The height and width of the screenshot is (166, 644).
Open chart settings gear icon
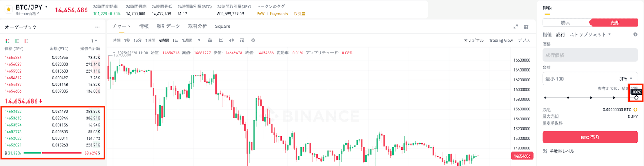click(253, 40)
